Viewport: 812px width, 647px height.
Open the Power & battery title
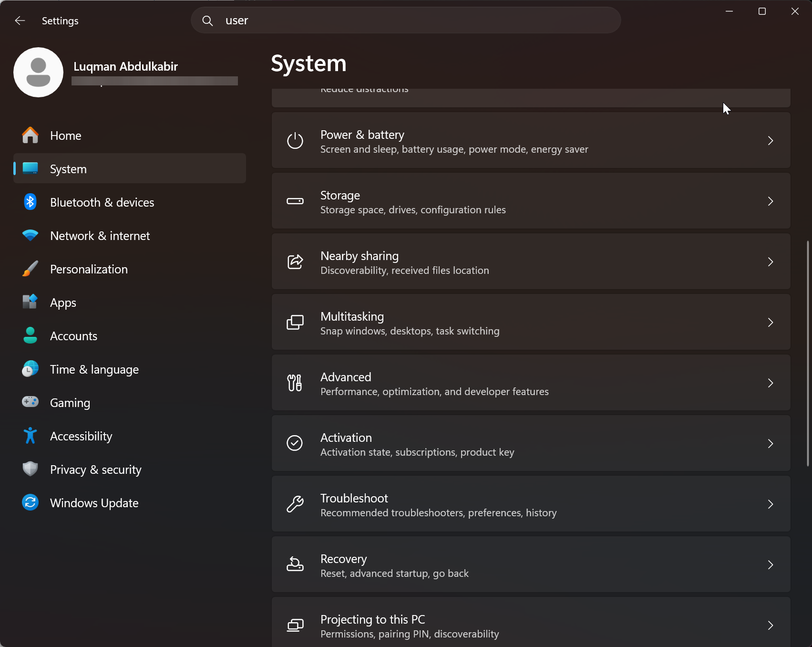(362, 135)
